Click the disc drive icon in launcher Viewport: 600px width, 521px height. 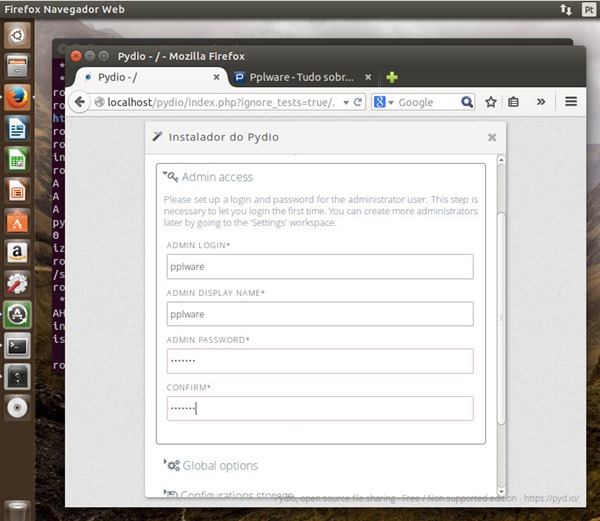tap(17, 408)
